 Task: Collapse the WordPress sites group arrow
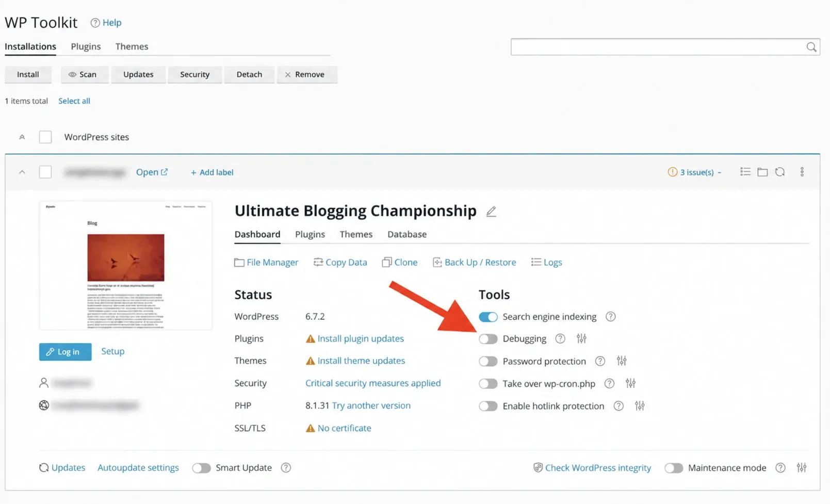point(22,137)
